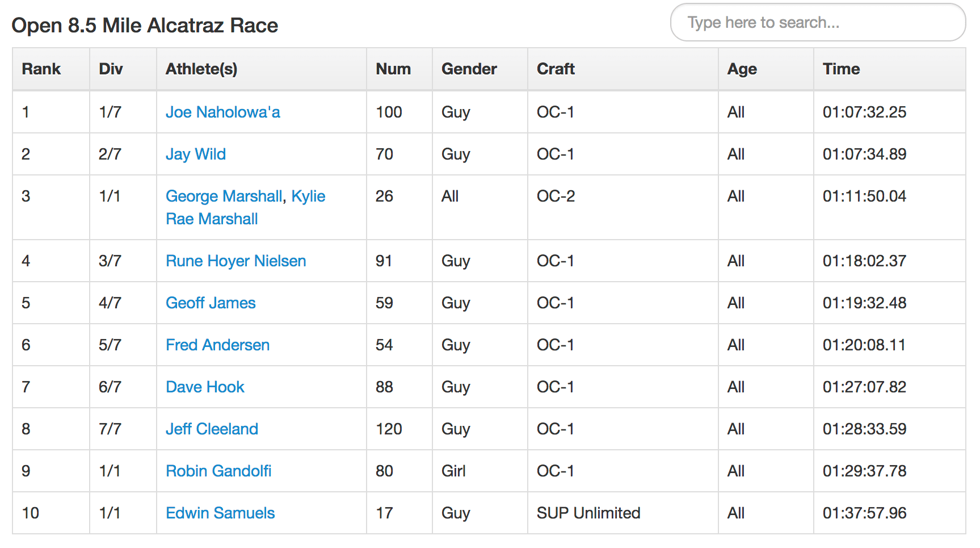Sort table by Rank column header
This screenshot has width=980, height=548.
point(41,69)
